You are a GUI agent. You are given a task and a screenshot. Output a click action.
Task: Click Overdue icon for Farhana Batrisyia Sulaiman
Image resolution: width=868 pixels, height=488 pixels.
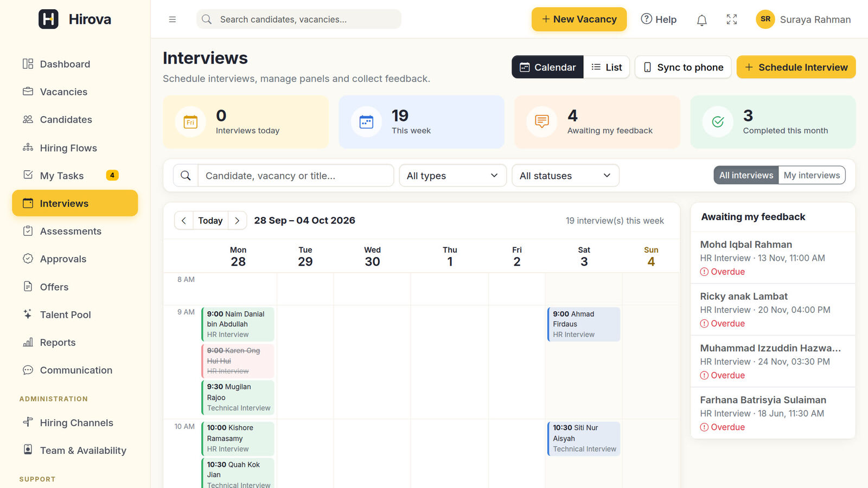coord(704,427)
